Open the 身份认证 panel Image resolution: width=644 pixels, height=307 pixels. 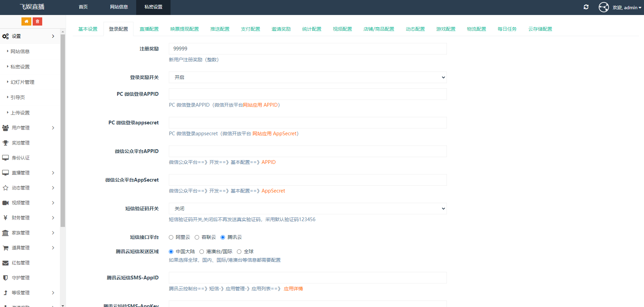coord(21,158)
